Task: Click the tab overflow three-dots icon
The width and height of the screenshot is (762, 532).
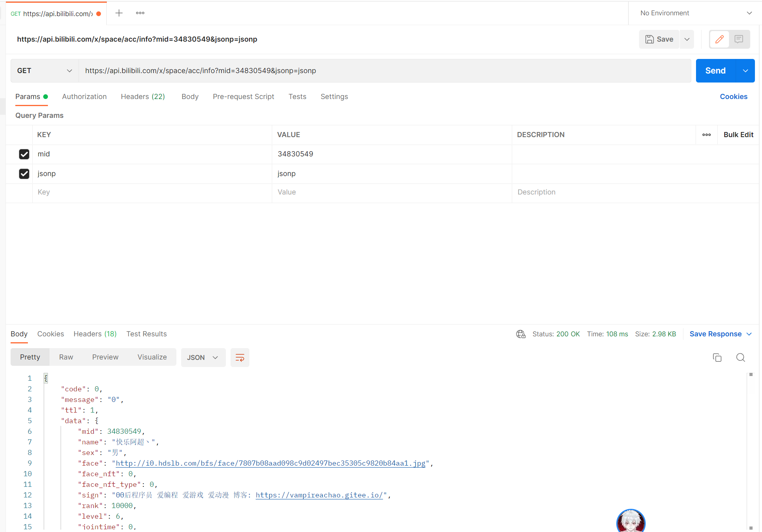Action: 140,13
